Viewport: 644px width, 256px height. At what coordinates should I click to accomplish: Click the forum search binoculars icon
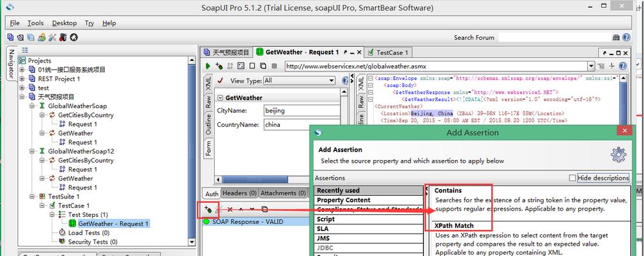[616, 38]
